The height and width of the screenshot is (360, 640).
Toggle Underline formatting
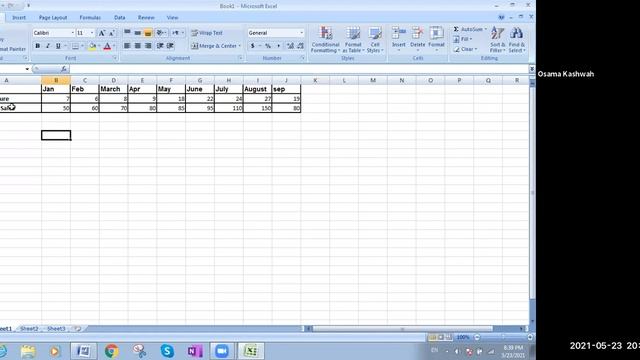tap(58, 46)
